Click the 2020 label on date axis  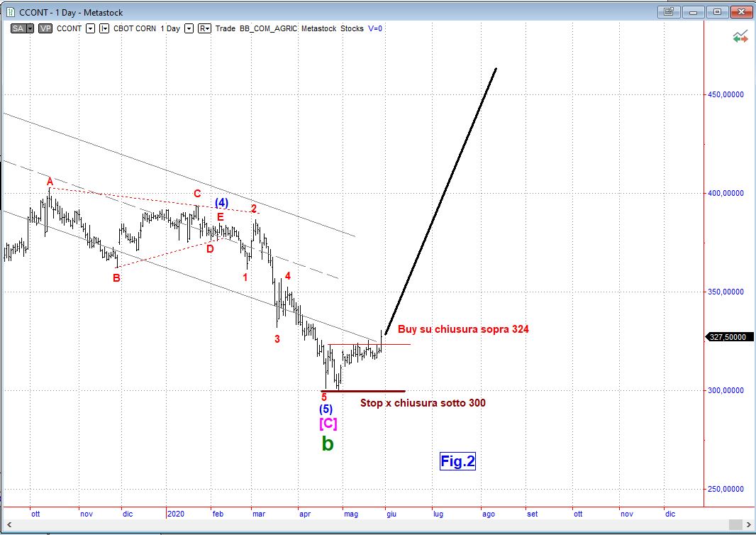click(175, 514)
